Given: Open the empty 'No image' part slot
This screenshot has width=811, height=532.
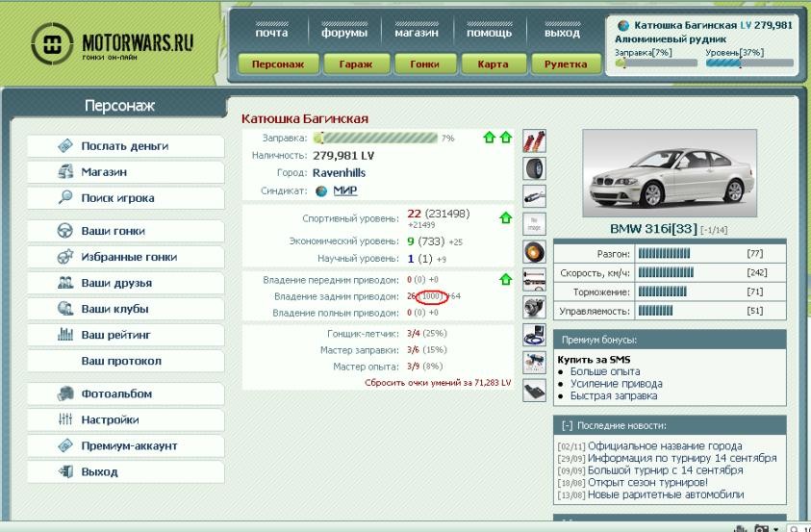Looking at the screenshot, I should tap(534, 224).
